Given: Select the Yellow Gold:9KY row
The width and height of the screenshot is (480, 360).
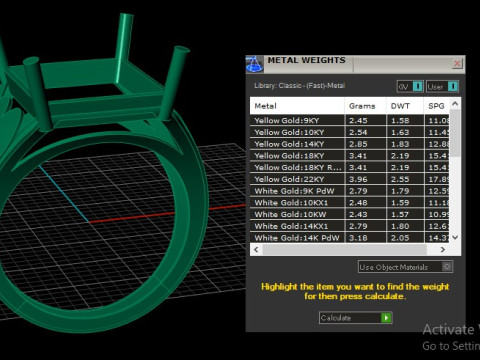Looking at the screenshot, I should [x=350, y=120].
